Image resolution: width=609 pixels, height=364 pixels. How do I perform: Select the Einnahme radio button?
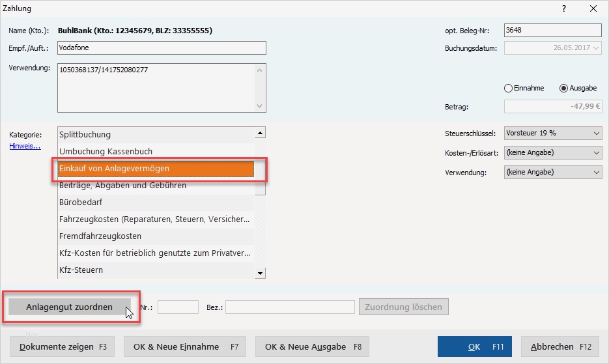[x=509, y=88]
